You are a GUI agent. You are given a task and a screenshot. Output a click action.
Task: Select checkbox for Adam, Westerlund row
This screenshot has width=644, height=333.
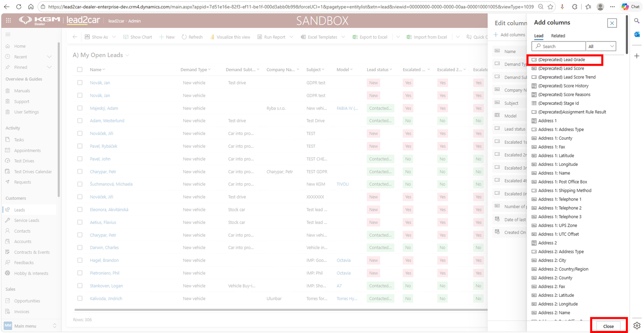tap(80, 121)
